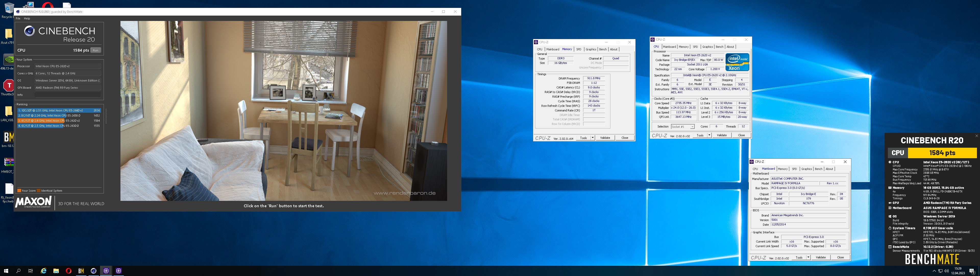Select ranking row Xeon E5-2630 0

(x=59, y=125)
